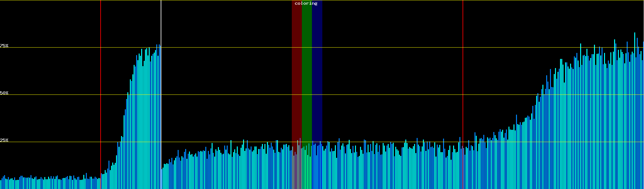Click the 25% axis label
Image resolution: width=644 pixels, height=189 pixels.
click(4, 140)
